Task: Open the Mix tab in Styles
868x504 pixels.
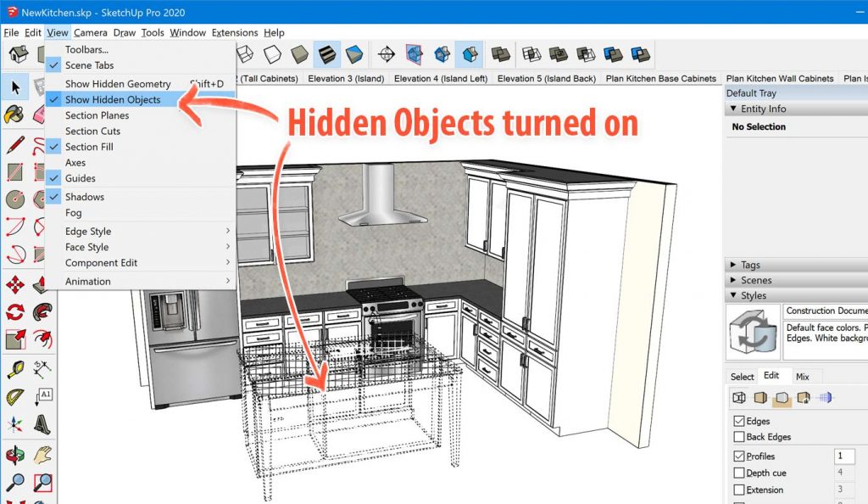Action: pyautogui.click(x=802, y=377)
